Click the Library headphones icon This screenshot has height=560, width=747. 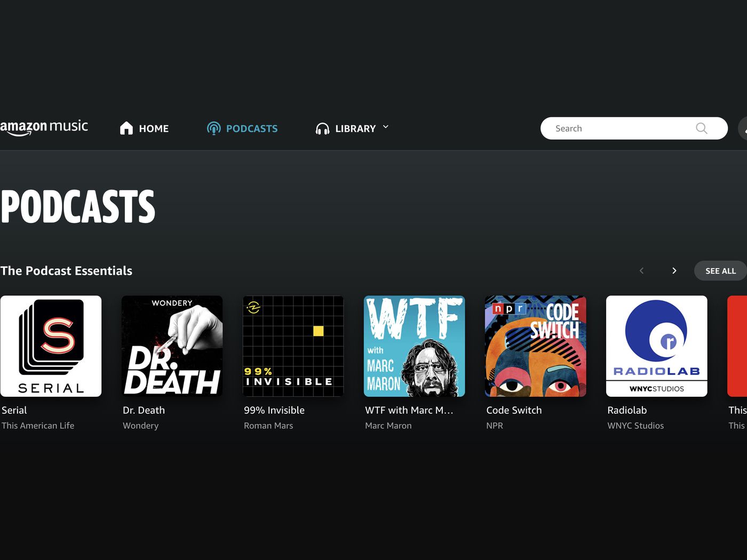(322, 129)
